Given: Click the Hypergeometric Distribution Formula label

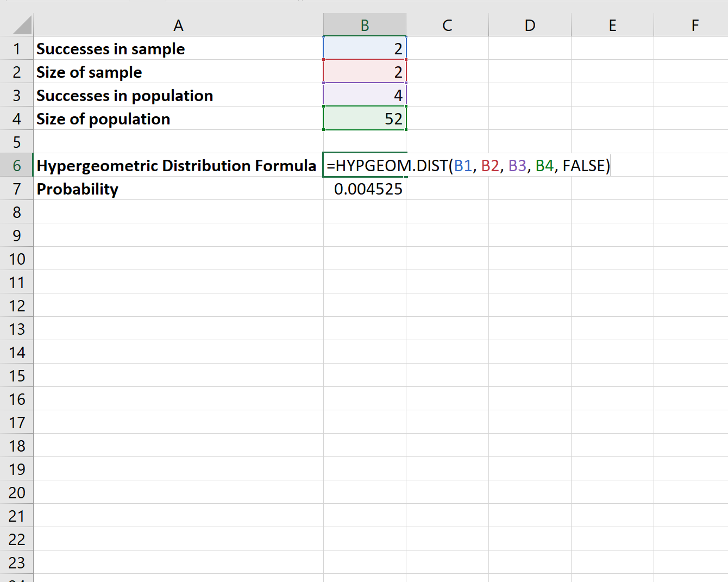Looking at the screenshot, I should [x=177, y=165].
